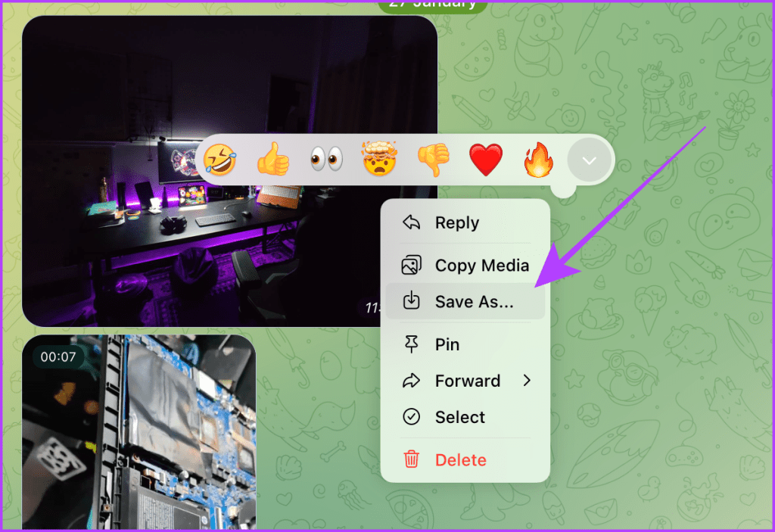React with the red heart emoji
Image resolution: width=775 pixels, height=532 pixels.
pyautogui.click(x=486, y=160)
